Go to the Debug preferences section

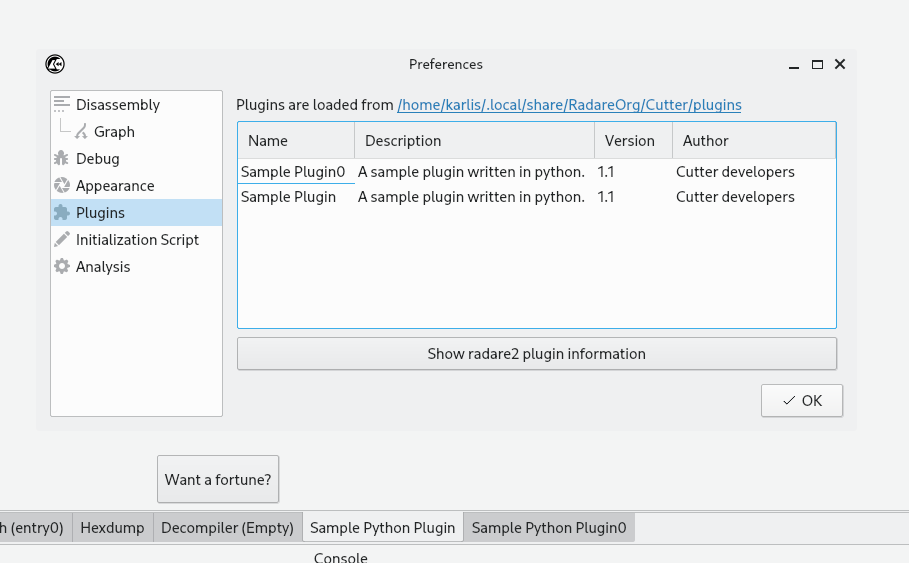coord(136,158)
